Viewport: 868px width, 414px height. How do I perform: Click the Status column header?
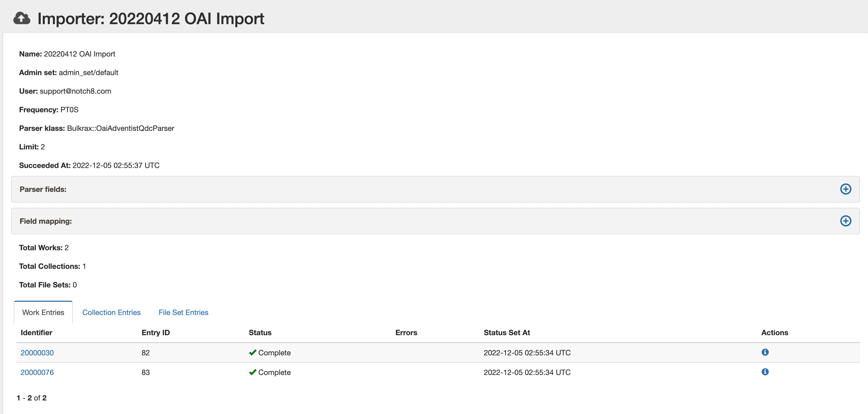260,333
